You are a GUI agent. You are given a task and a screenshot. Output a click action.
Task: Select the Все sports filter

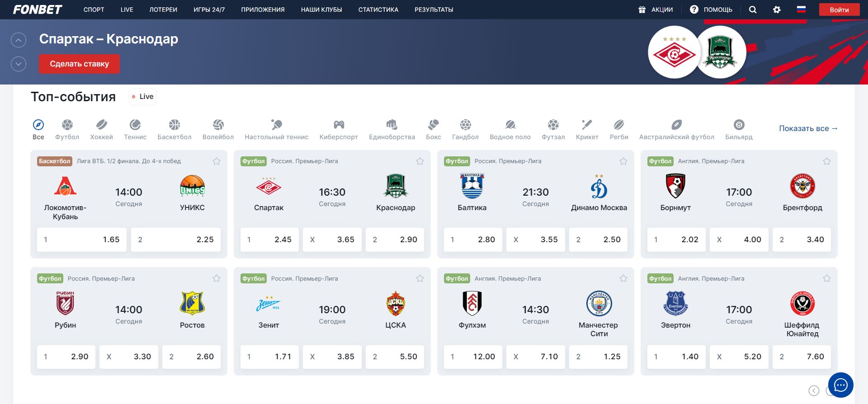[x=38, y=130]
